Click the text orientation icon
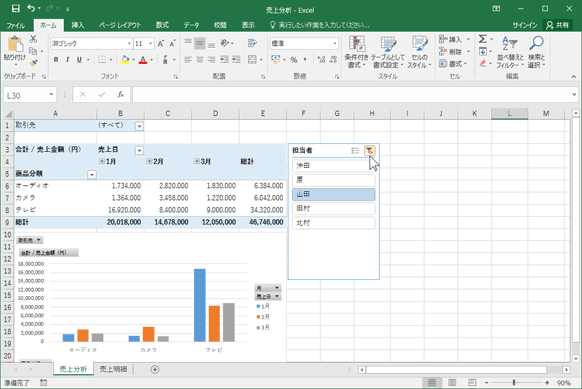Viewport: 582px width, 389px height. point(224,43)
